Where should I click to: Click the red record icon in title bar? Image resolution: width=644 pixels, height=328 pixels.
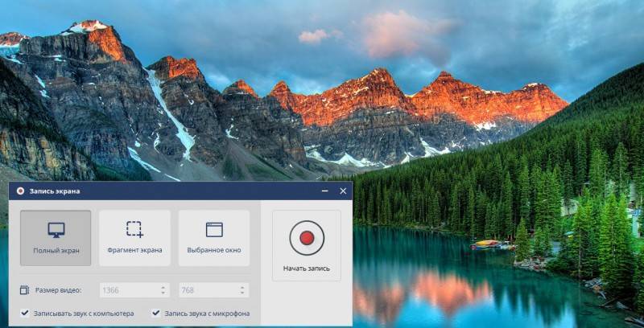click(x=20, y=191)
